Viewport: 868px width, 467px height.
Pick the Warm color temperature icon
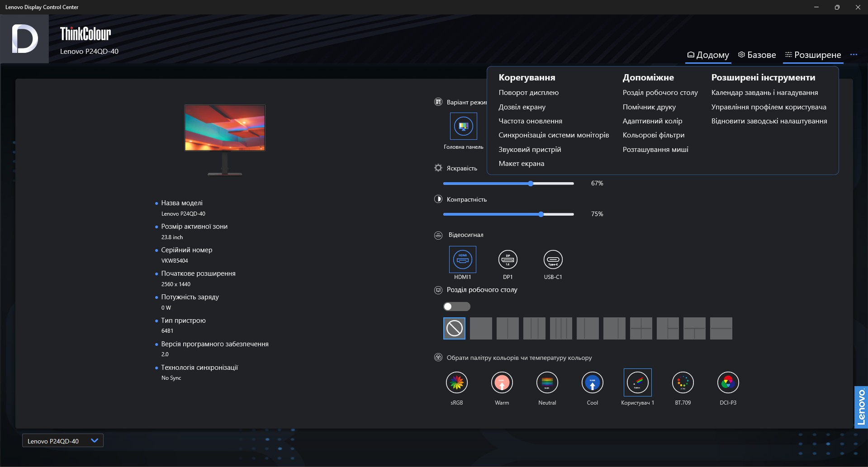(x=502, y=382)
